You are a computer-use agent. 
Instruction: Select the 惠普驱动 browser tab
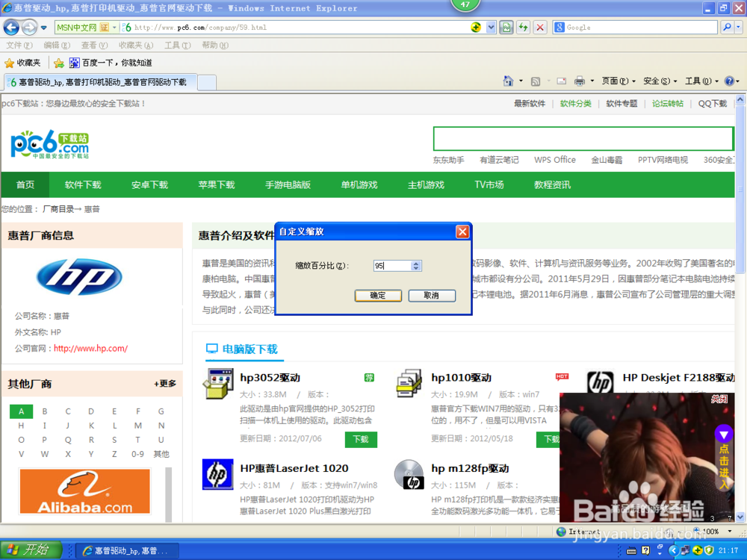coord(100,82)
